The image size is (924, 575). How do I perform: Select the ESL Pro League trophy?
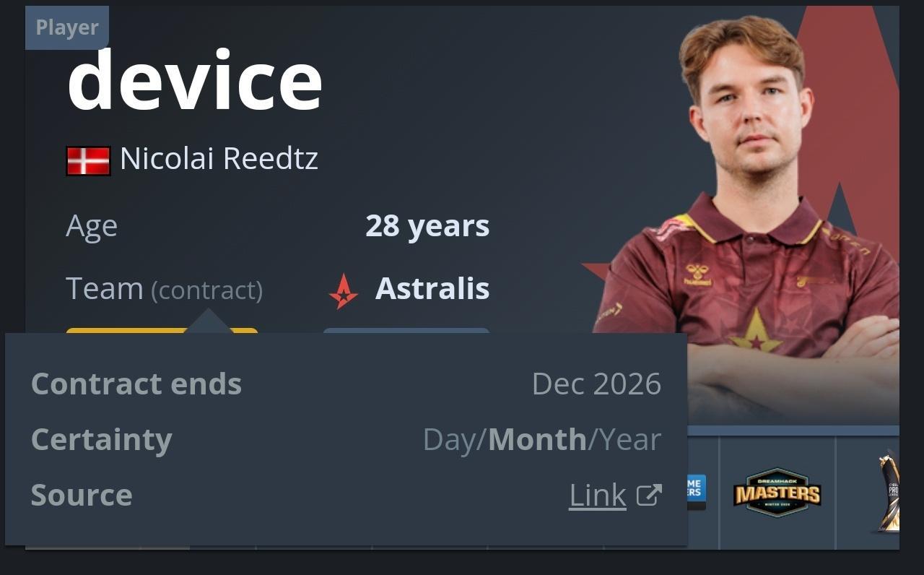[x=889, y=493]
